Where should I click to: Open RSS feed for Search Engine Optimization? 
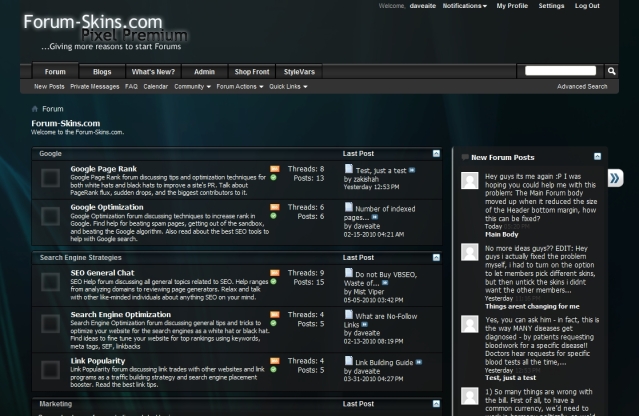point(275,315)
